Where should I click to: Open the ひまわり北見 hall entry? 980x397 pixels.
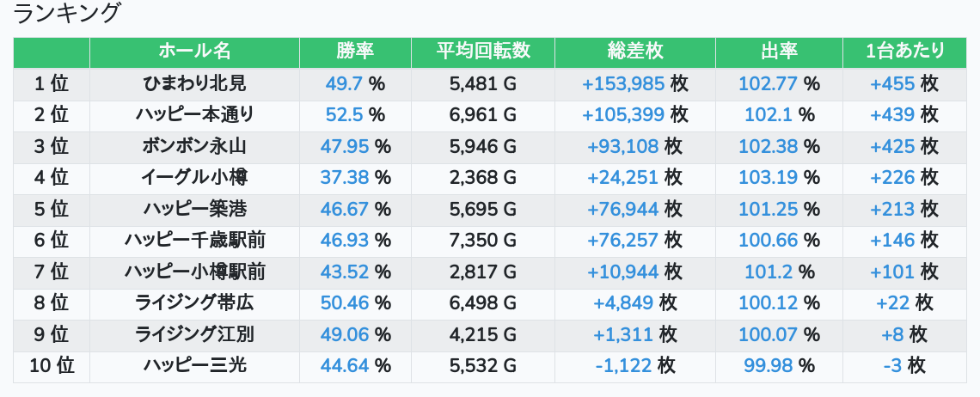click(x=194, y=83)
